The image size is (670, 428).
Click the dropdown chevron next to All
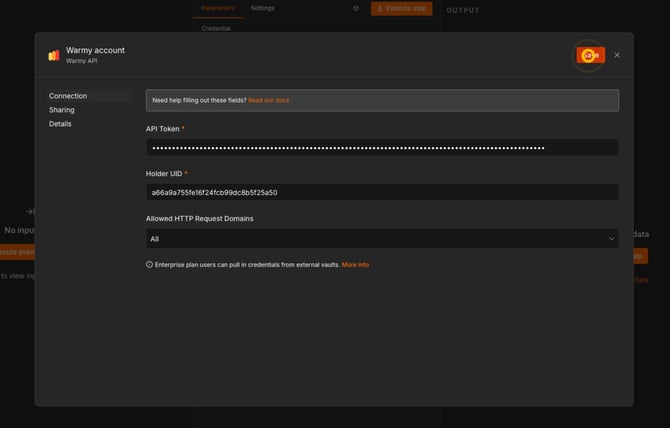(x=611, y=239)
